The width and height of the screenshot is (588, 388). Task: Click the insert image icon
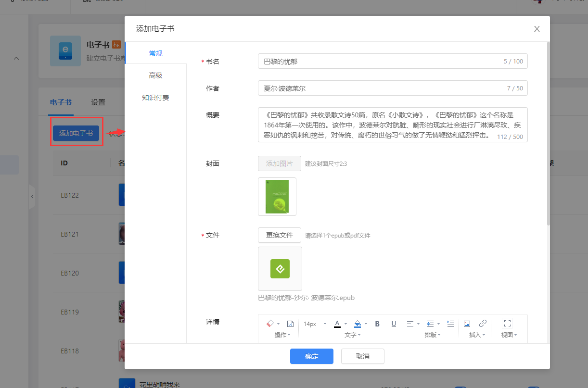(467, 324)
